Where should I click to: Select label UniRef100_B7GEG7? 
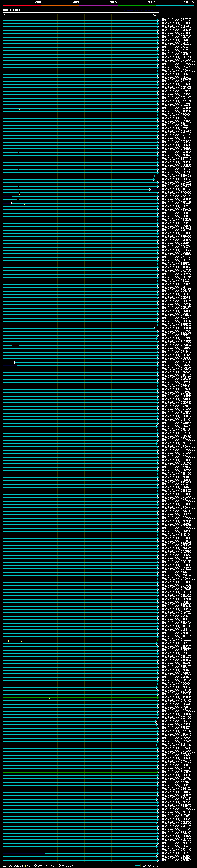pyautogui.click(x=177, y=687)
